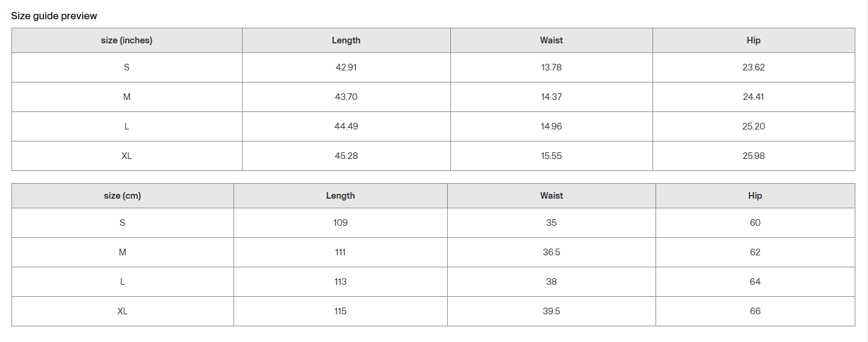868x342 pixels.
Task: Click the 39.5 waist value
Action: (551, 311)
